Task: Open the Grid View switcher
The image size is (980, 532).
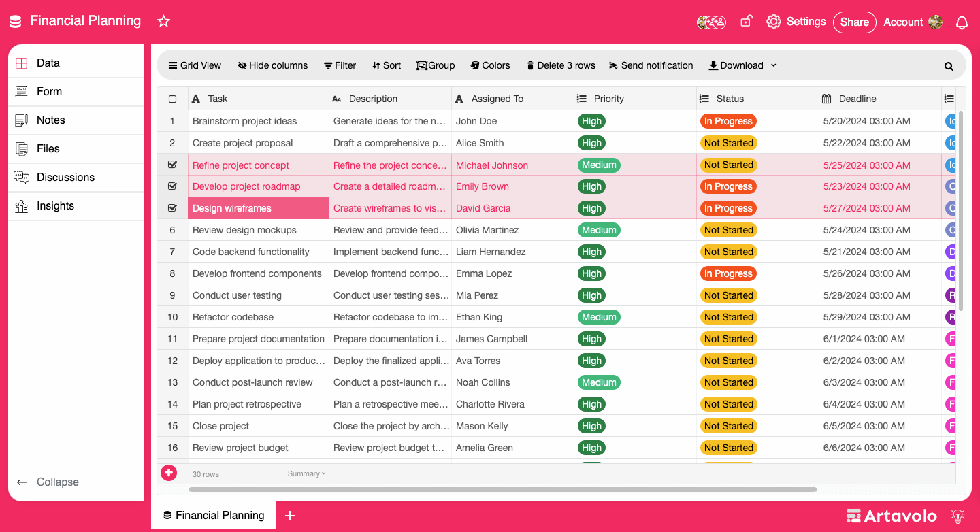Action: (195, 65)
